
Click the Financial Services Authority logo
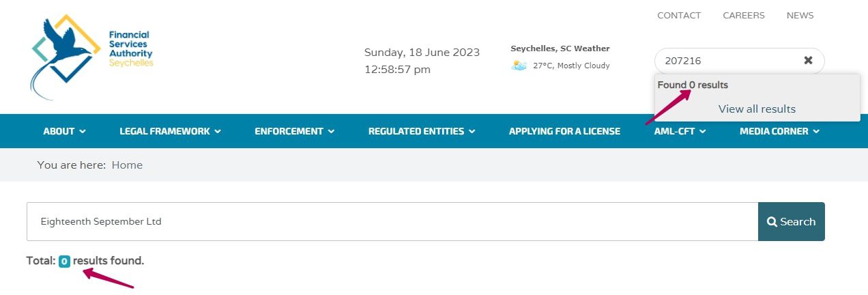point(92,57)
